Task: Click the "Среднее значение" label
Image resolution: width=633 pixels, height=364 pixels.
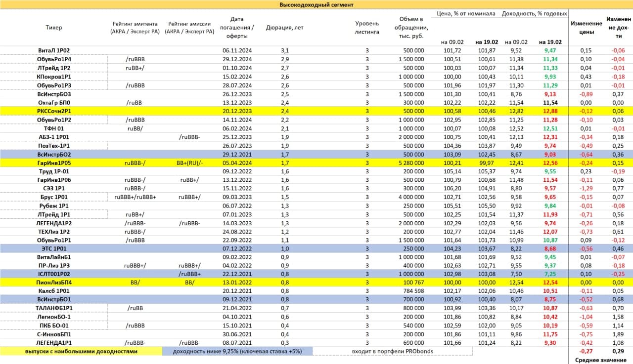Action: 601,360
